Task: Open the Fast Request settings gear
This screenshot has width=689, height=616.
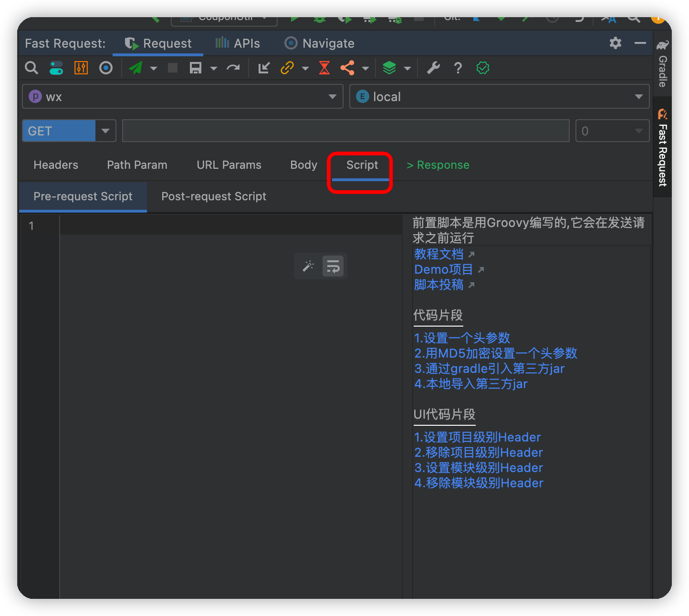Action: pyautogui.click(x=615, y=43)
